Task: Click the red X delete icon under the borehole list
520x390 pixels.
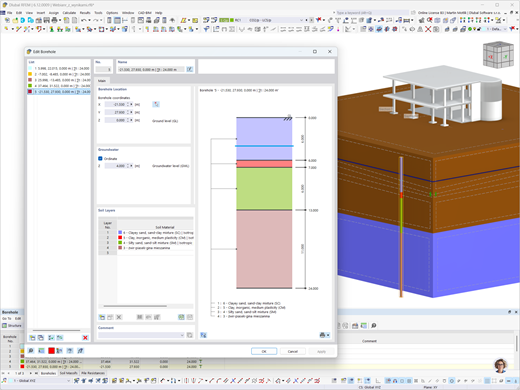Action: click(85, 338)
